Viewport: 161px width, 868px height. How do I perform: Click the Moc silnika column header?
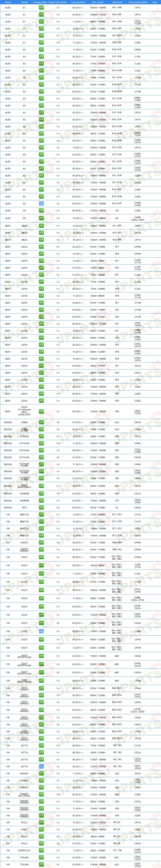click(98, 2)
